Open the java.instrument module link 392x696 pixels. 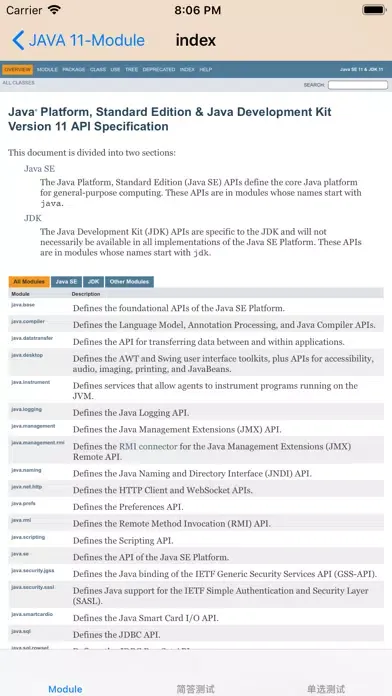click(31, 382)
